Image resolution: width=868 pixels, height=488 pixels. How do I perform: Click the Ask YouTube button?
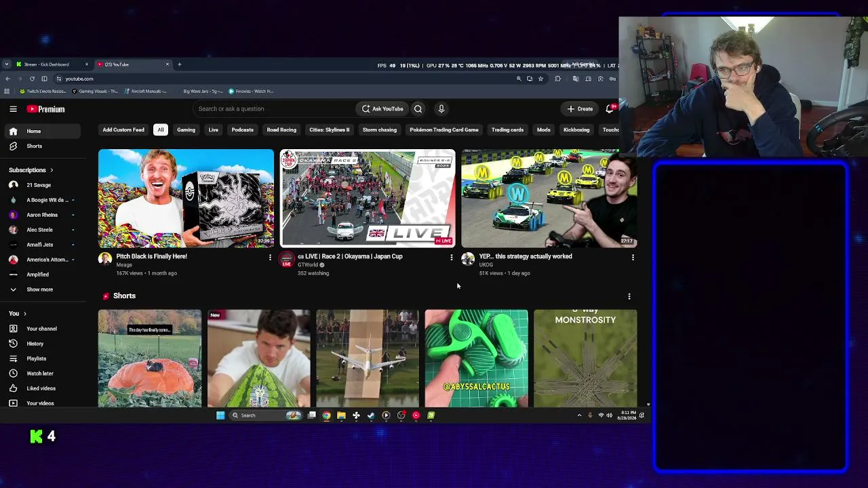point(382,108)
